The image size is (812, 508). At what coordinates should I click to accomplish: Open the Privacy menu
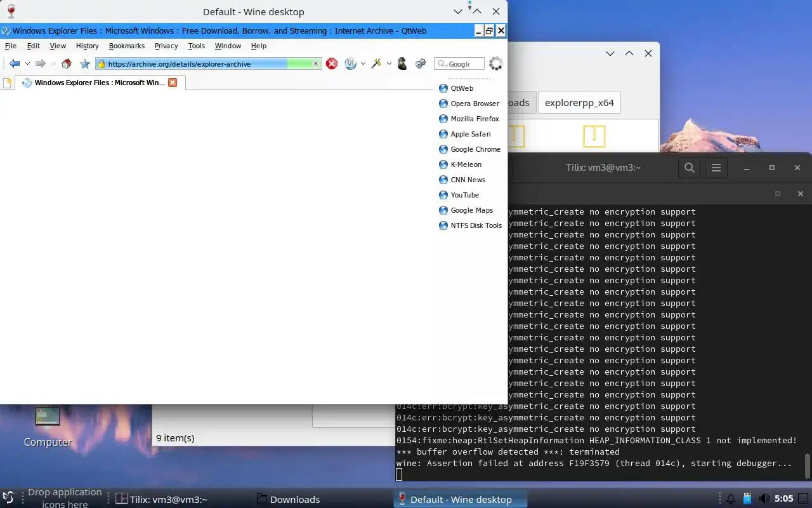166,46
